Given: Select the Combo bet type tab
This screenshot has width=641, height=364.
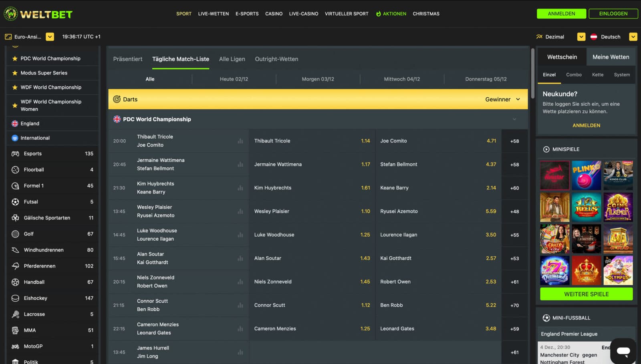Looking at the screenshot, I should pos(574,75).
